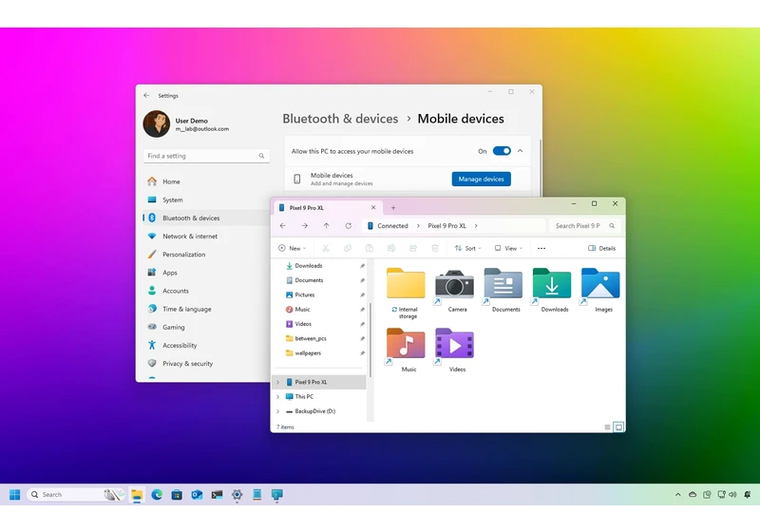Screen dimensions: 760x532
Task: Switch to list details view icon in status bar
Action: coord(607,427)
